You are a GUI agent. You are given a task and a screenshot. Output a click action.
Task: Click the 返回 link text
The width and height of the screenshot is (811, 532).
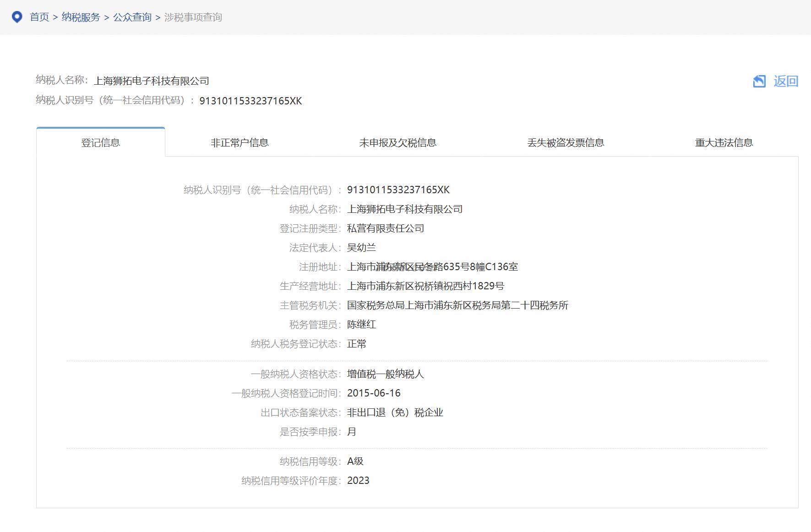[786, 81]
